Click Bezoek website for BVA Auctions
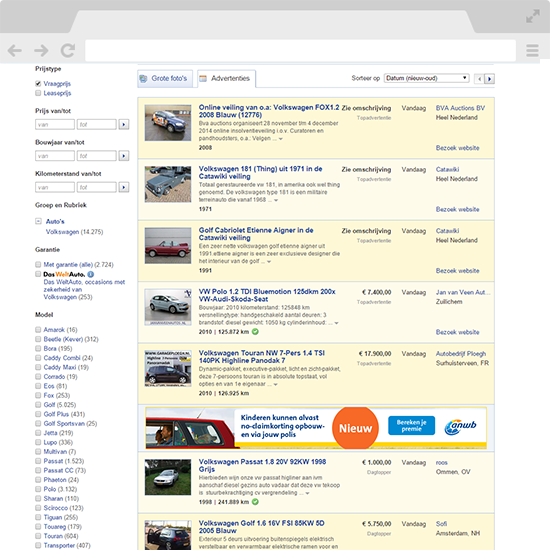Viewport: 550px width, 550px height. (457, 148)
